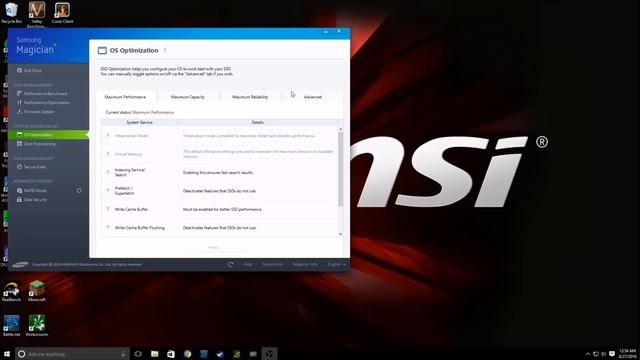640x360 pixels.
Task: Click help icon for Indexing Service/Search row
Action: pyautogui.click(x=108, y=172)
